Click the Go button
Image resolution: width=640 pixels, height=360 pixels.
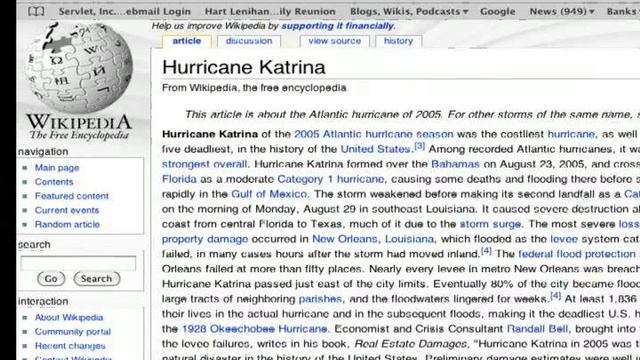(x=51, y=279)
